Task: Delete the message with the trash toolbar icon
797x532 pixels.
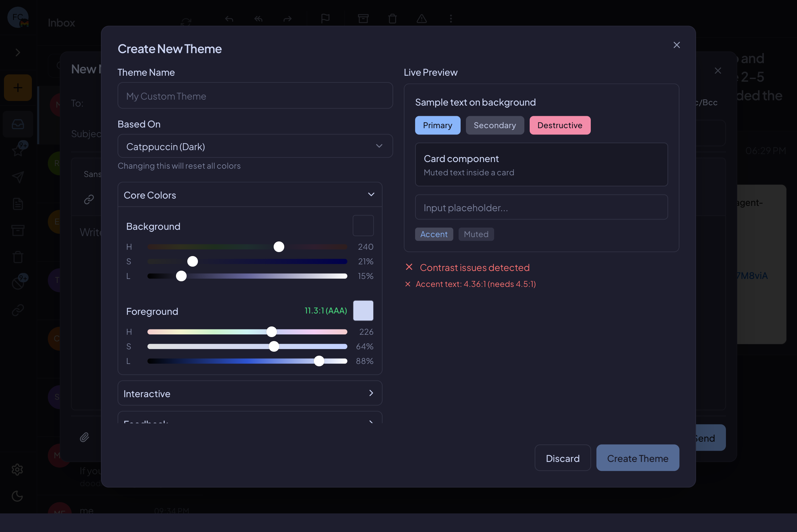Action: [x=393, y=19]
